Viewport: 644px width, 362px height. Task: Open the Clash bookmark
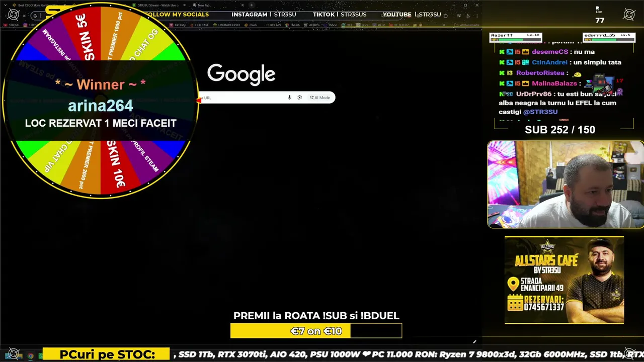pyautogui.click(x=251, y=25)
